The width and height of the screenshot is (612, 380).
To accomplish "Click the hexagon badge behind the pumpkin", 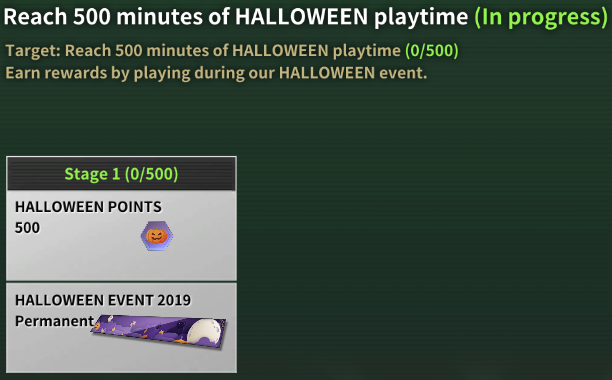I will tap(157, 236).
